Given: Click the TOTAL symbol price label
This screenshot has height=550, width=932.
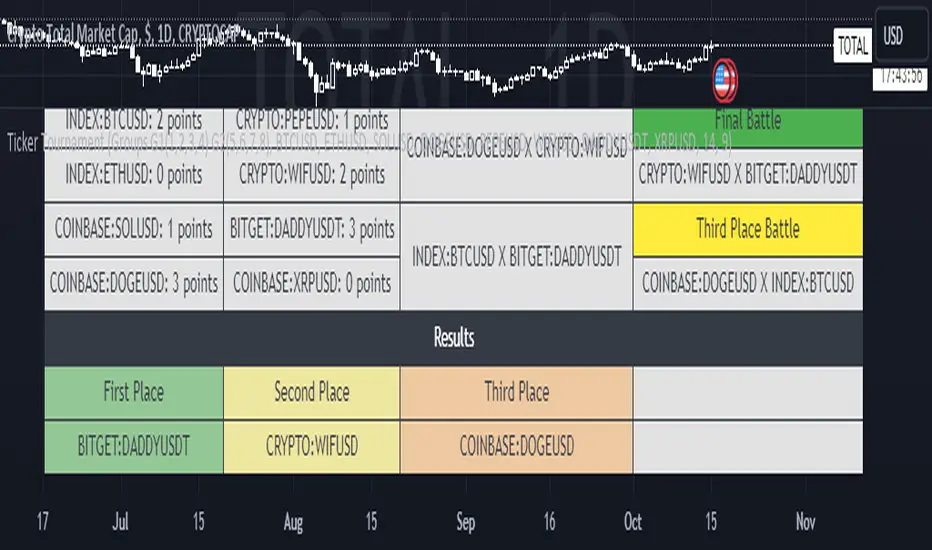Looking at the screenshot, I should [852, 46].
